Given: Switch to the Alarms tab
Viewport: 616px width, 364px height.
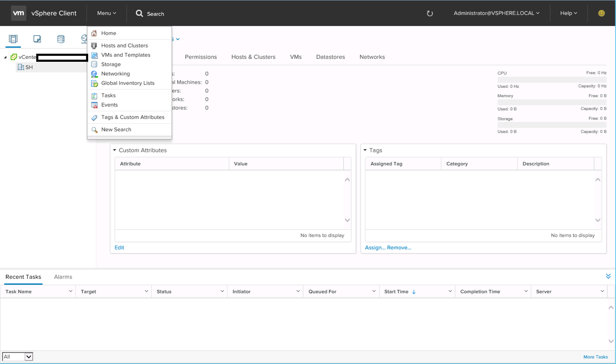Looking at the screenshot, I should (x=63, y=277).
